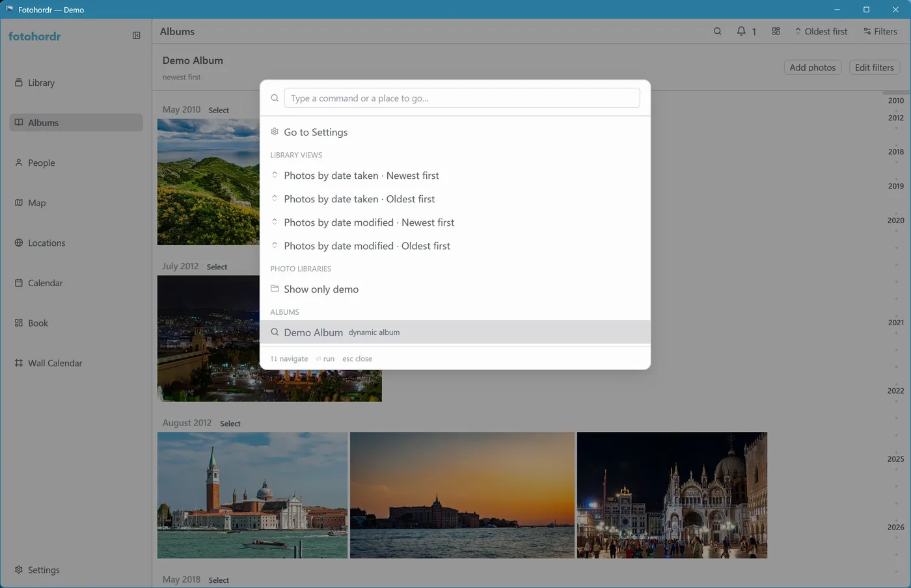Viewport: 911px width, 588px height.
Task: Open Demo Album dynamic album in palette
Action: click(455, 332)
